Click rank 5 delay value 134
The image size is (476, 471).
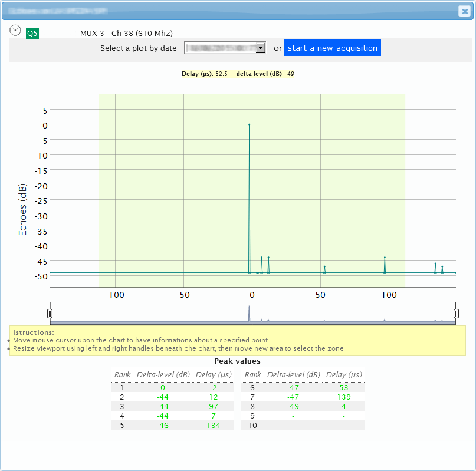pos(214,425)
